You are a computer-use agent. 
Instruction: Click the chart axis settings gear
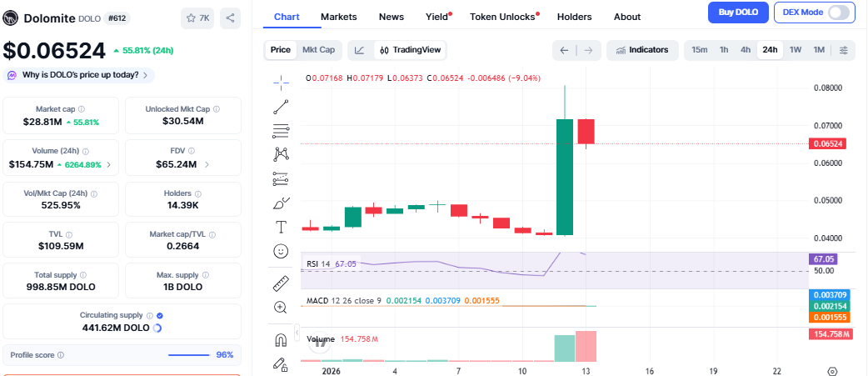pyautogui.click(x=832, y=371)
